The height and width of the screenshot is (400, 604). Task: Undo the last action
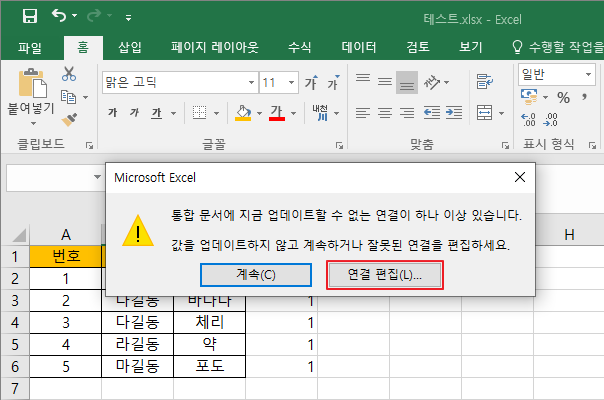coord(59,16)
